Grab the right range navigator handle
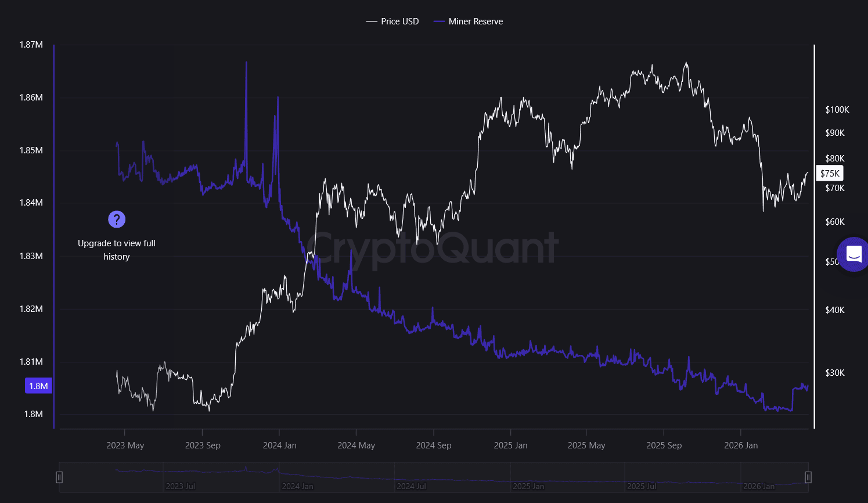Image resolution: width=868 pixels, height=503 pixels. [x=808, y=477]
